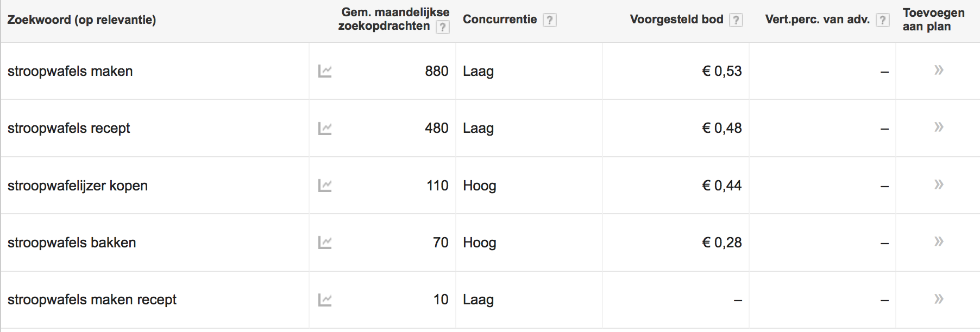980x332 pixels.
Task: Open help tooltip for Voorgesteld bod
Action: click(736, 20)
